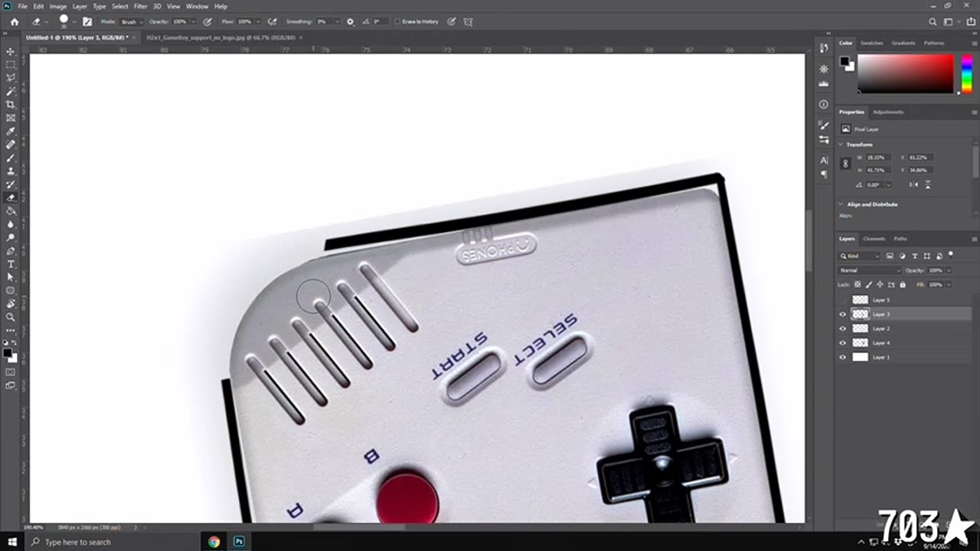This screenshot has width=980, height=551.
Task: Hide Layer 4 visibility eye
Action: pos(843,343)
